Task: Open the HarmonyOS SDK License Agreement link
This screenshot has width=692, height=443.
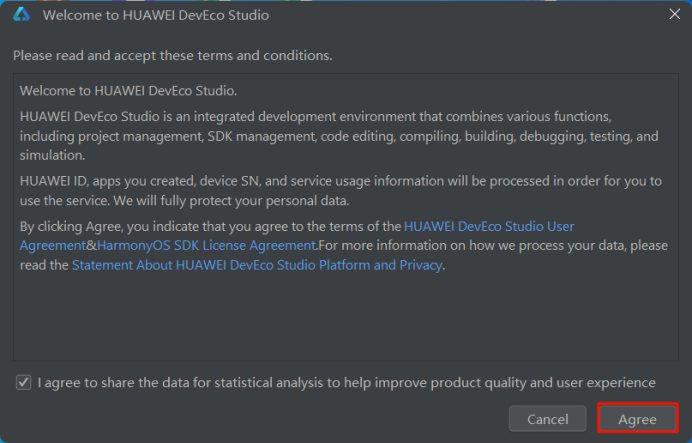Action: tap(207, 245)
